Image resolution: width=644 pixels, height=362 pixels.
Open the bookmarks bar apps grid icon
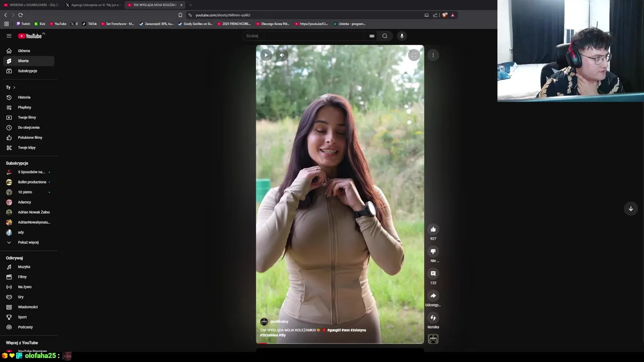(x=7, y=24)
